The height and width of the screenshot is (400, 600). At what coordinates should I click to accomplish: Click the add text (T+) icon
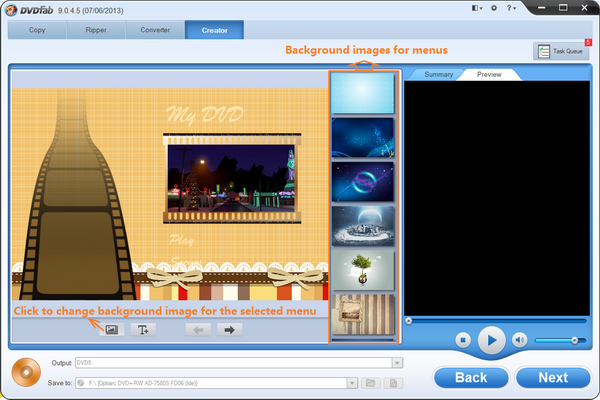click(x=143, y=330)
